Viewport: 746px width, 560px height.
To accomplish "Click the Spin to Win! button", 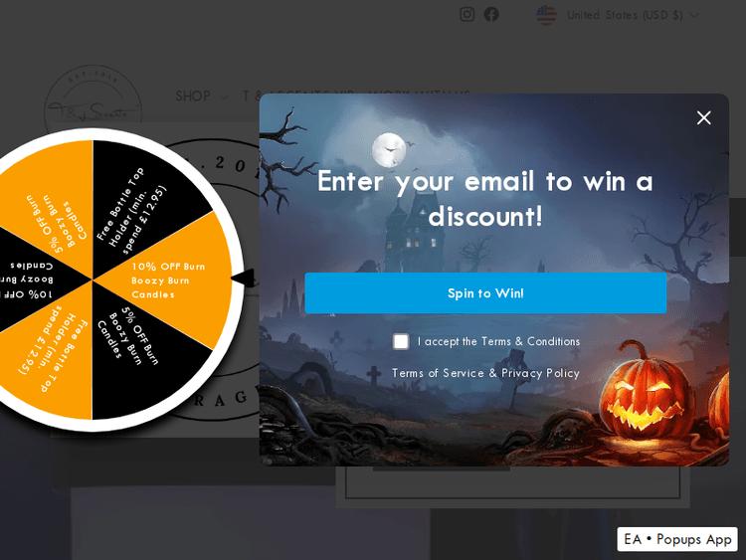I will point(485,293).
